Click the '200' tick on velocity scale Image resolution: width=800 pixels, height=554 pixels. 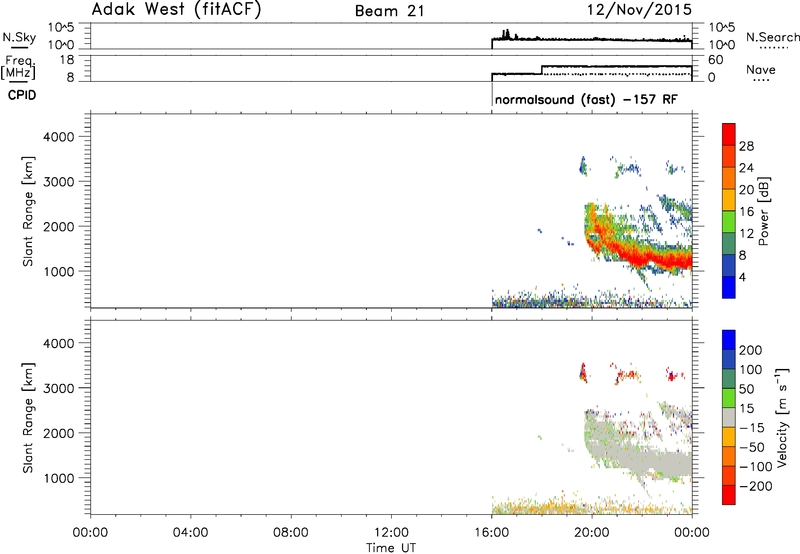point(751,350)
